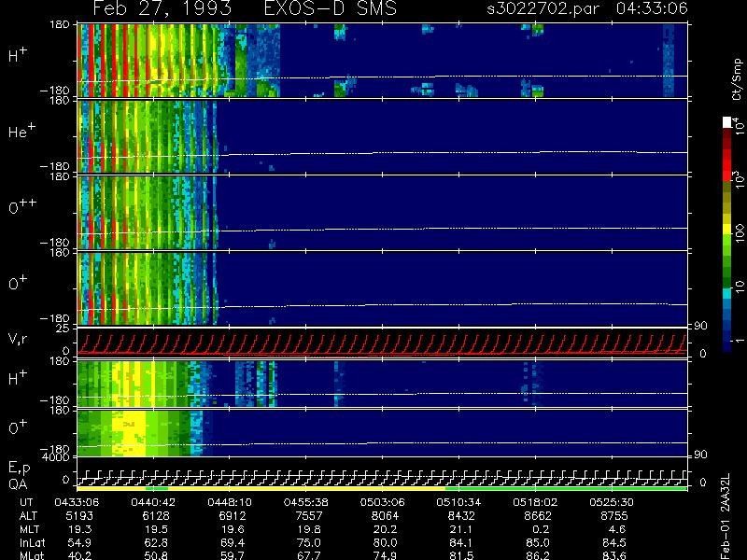
Task: Click the '100' tick on color scale
Action: pos(740,232)
